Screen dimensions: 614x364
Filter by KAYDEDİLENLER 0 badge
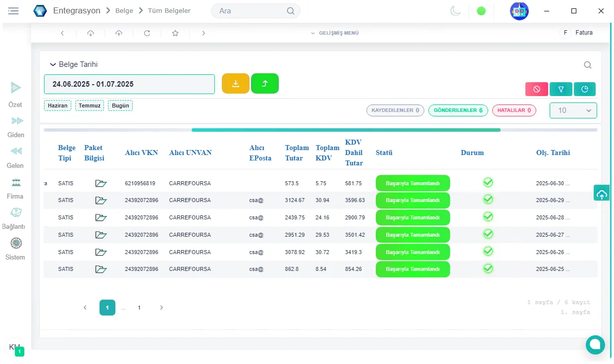coord(395,110)
